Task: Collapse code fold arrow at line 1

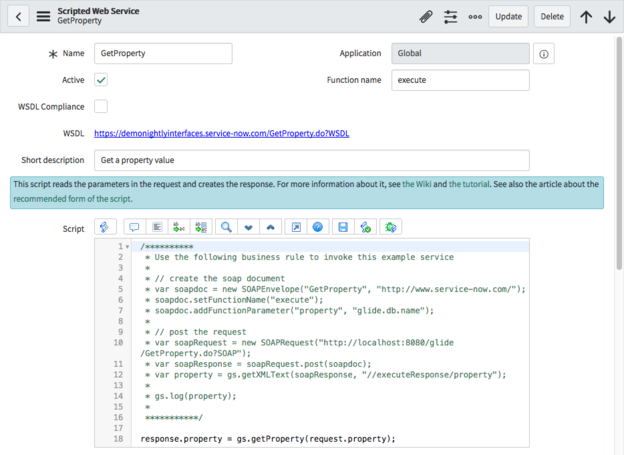Action: point(127,247)
